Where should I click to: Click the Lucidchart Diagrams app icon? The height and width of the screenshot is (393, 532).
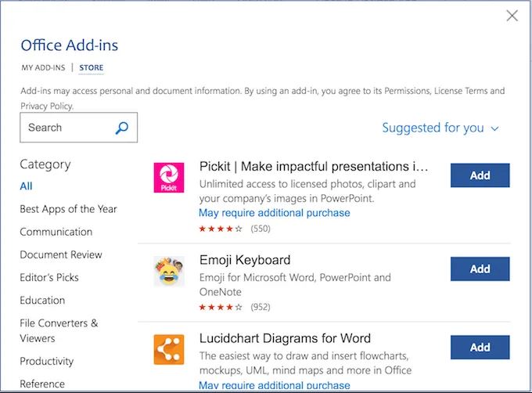(x=168, y=349)
